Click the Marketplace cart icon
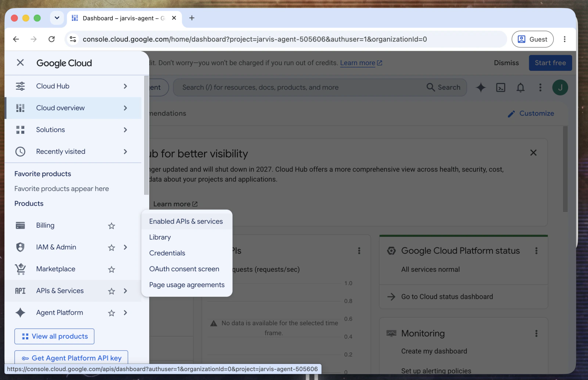Image resolution: width=588 pixels, height=380 pixels. point(20,269)
